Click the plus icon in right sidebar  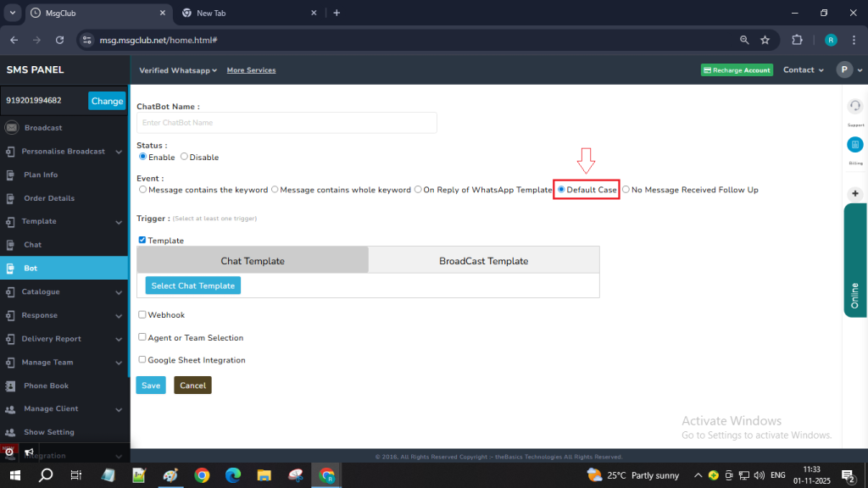pos(855,193)
